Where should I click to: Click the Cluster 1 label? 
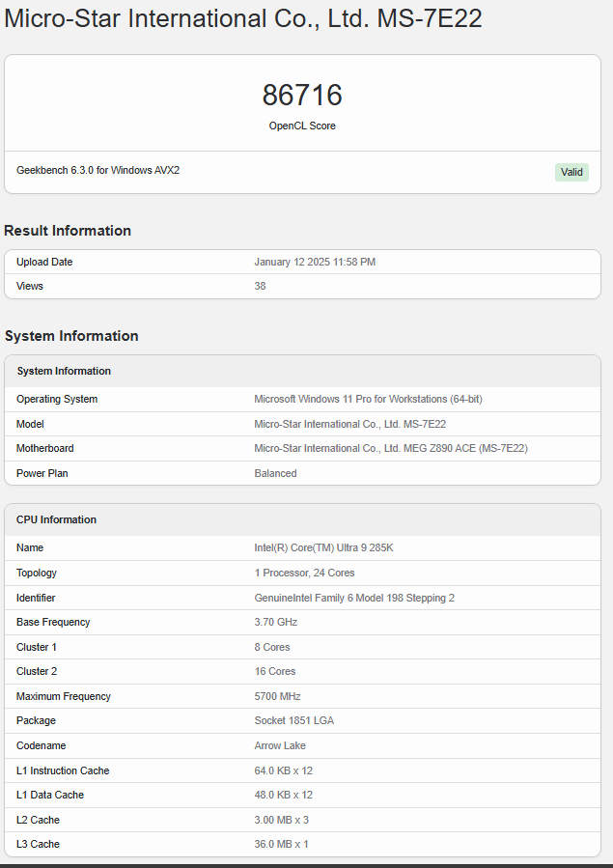[36, 647]
